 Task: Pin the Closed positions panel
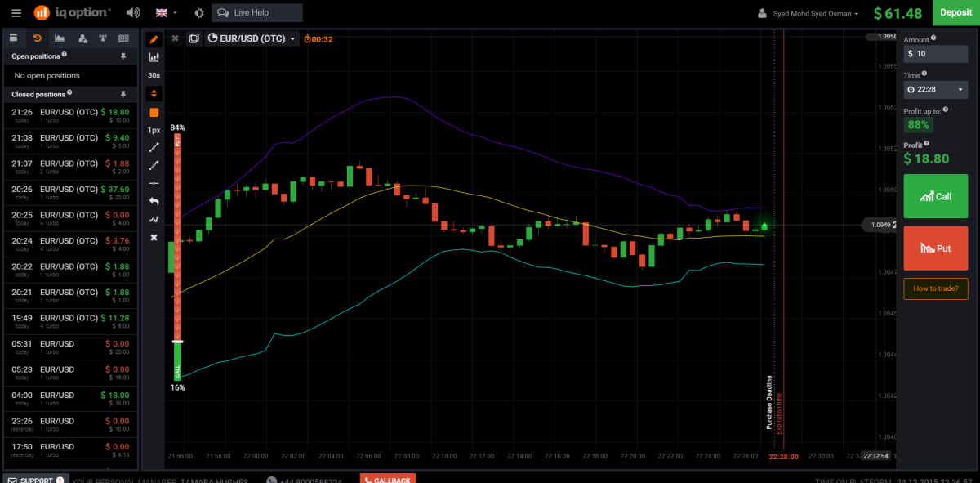[x=123, y=94]
